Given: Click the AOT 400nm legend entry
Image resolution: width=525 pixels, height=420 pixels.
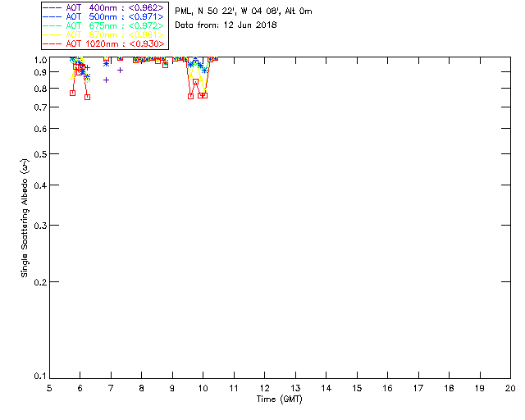Looking at the screenshot, I should click(104, 7).
